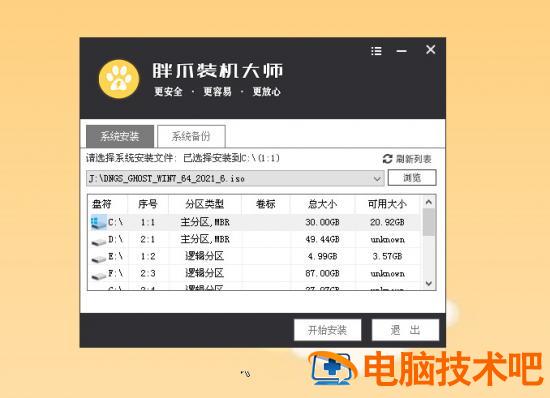Click the partition list scroll down arrow
The height and width of the screenshot is (398, 550).
tap(429, 283)
